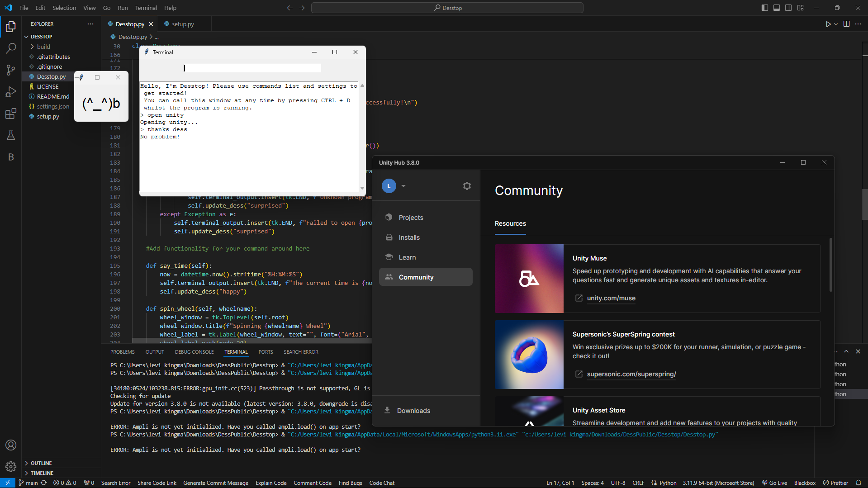Open Explorer views and more actions ellipsis
Image resolution: width=868 pixels, height=488 pixels.
tap(90, 24)
